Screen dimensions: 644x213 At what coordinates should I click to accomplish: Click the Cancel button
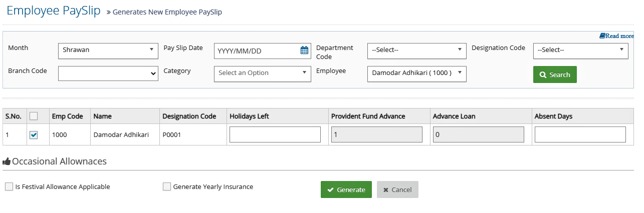tap(397, 189)
